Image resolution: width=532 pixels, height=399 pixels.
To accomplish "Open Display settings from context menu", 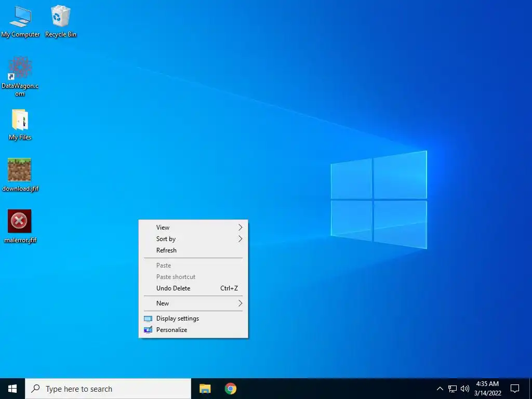I will (193, 318).
